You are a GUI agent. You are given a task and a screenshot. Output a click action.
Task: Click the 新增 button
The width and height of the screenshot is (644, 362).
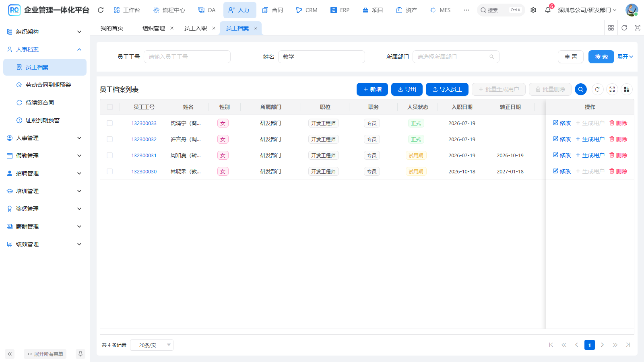(372, 89)
